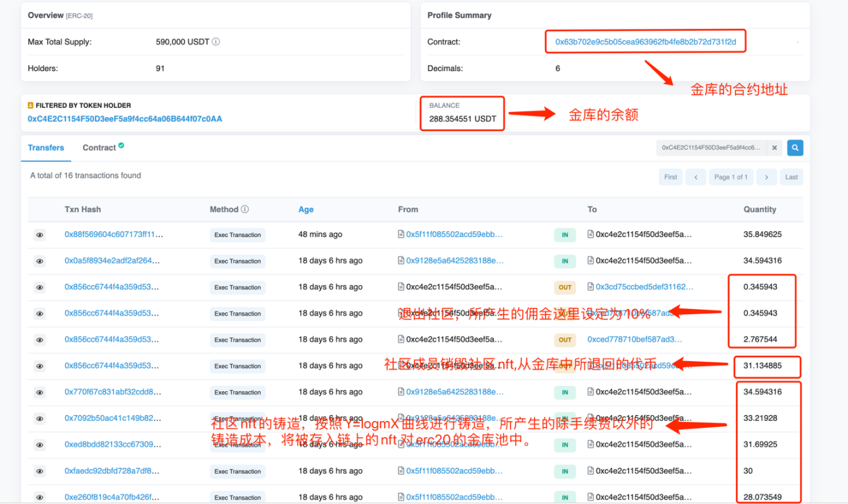
Task: Switch to the Transfers tab
Action: pos(45,148)
